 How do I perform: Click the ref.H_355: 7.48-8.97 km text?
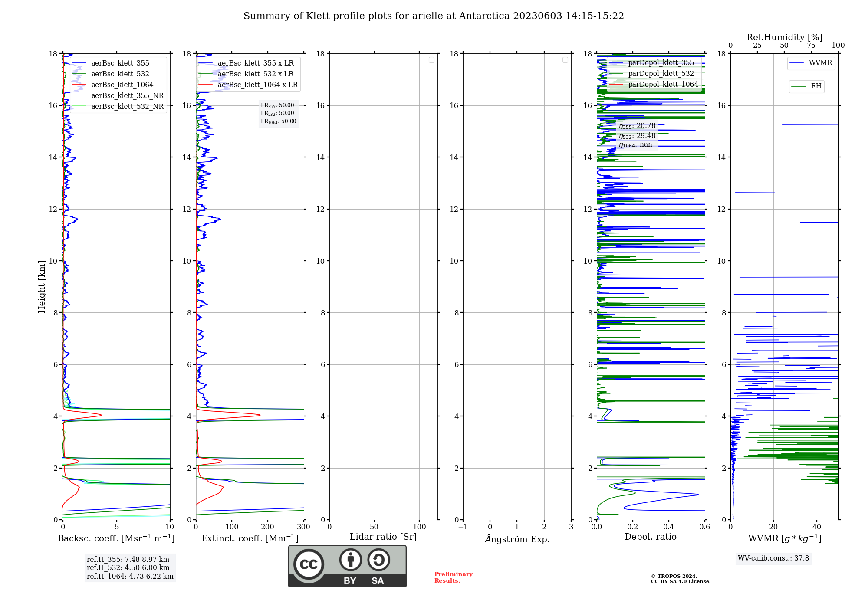(128, 560)
